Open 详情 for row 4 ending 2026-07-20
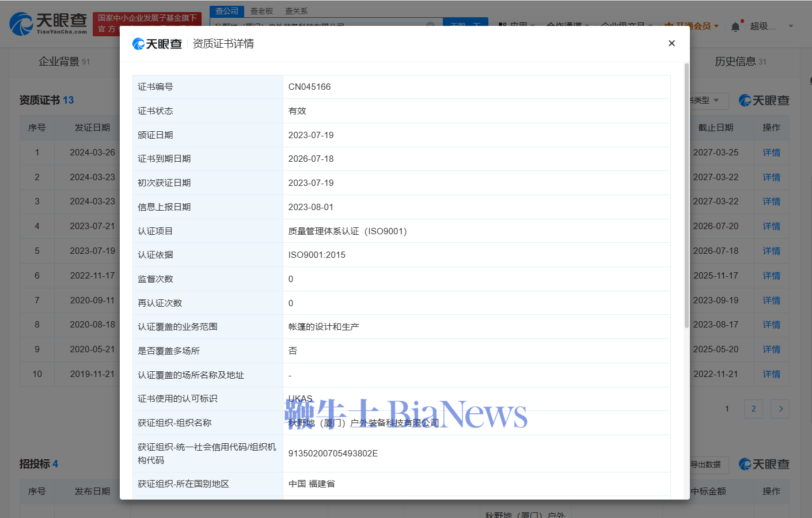 pos(771,226)
